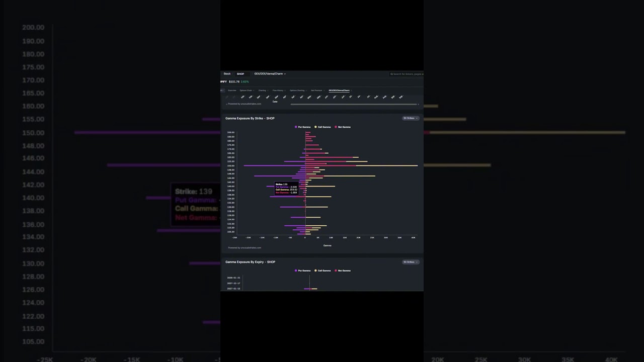The image size is (644, 362).
Task: Click the 200.00 strike axis label
Action: click(230, 132)
